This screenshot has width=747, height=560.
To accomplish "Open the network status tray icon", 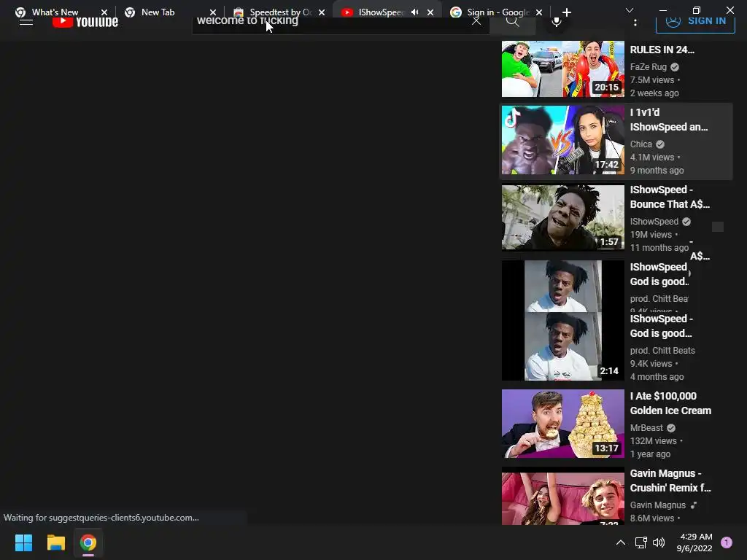I will [640, 542].
